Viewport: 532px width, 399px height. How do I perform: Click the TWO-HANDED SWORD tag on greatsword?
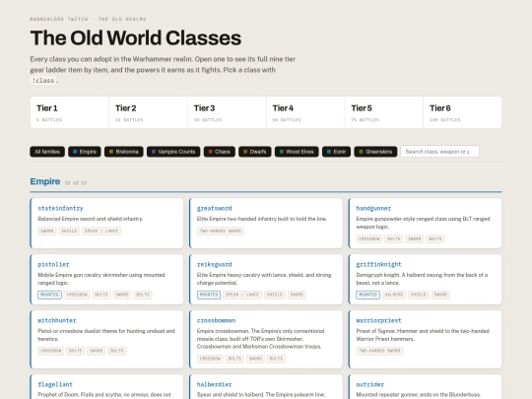coord(221,232)
